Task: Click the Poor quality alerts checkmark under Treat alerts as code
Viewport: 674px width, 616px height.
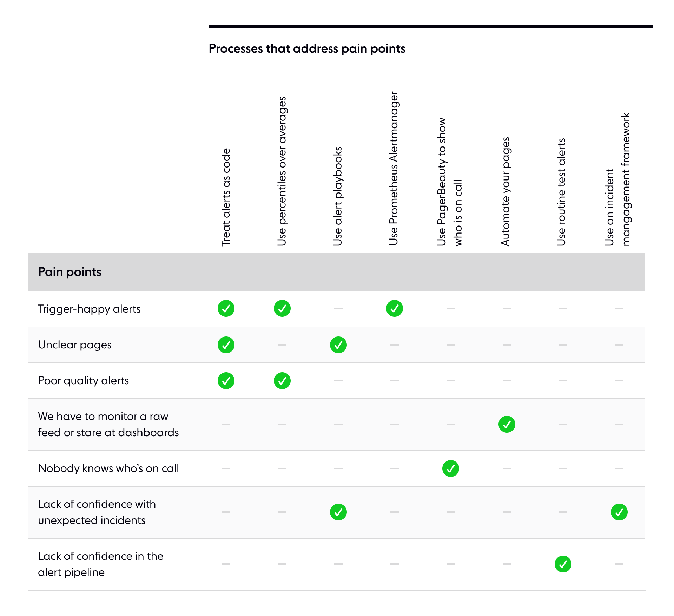Action: coord(226,381)
